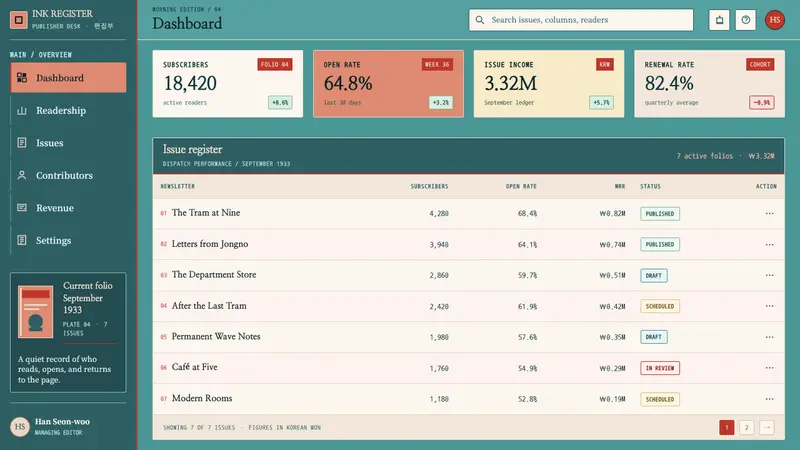Image resolution: width=800 pixels, height=450 pixels.
Task: Click the Settings page icon
Action: coord(22,240)
